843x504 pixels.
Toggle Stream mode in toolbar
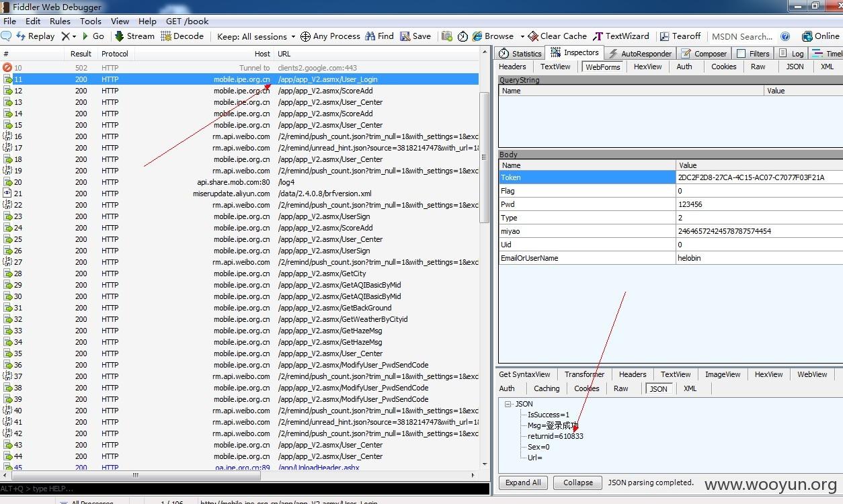[x=134, y=36]
